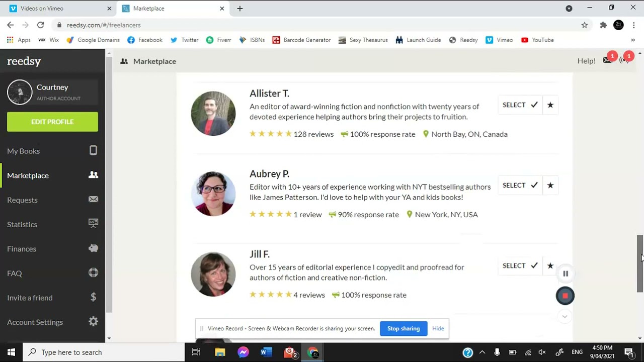The image size is (644, 362).
Task: Open the Chrome profile avatar
Action: (x=619, y=25)
